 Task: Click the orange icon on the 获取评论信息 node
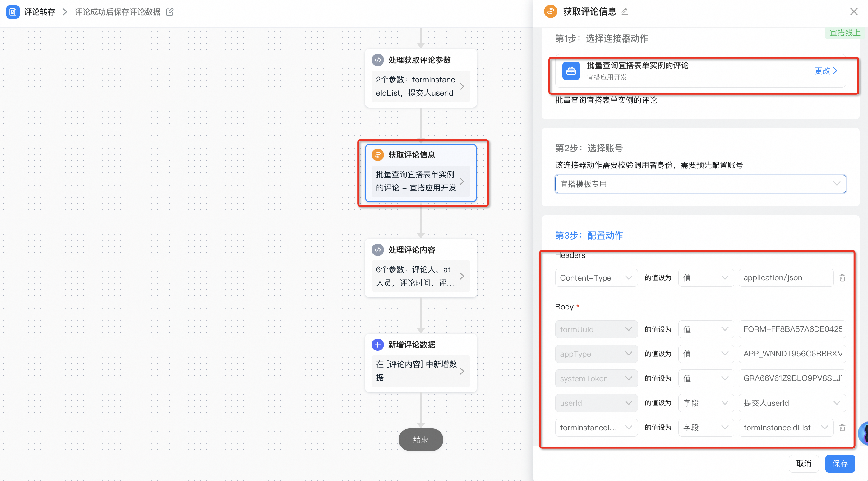coord(377,155)
